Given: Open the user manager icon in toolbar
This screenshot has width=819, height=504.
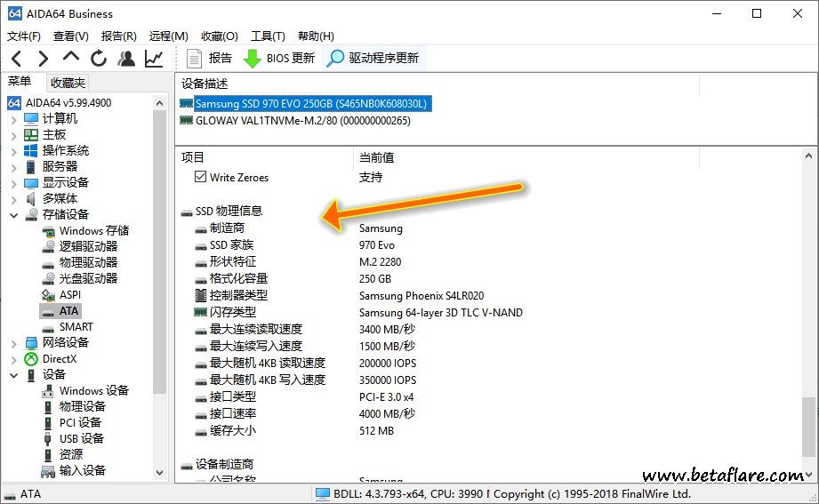Looking at the screenshot, I should click(126, 59).
